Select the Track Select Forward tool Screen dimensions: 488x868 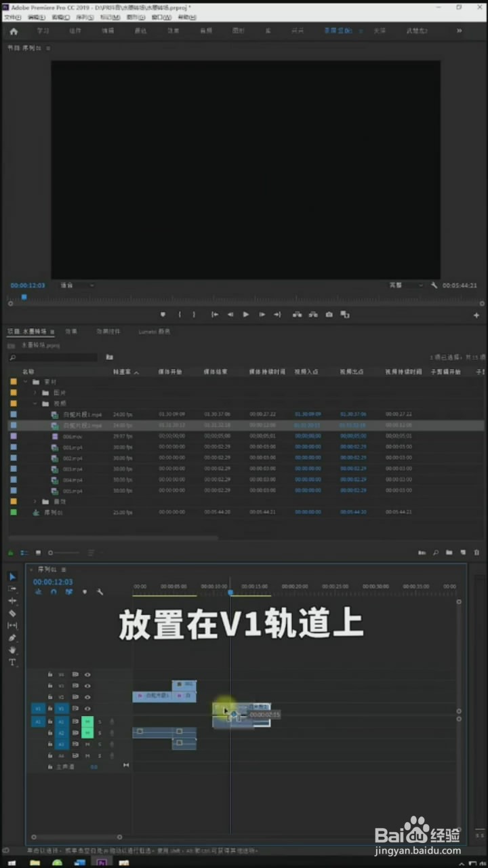tap(12, 589)
